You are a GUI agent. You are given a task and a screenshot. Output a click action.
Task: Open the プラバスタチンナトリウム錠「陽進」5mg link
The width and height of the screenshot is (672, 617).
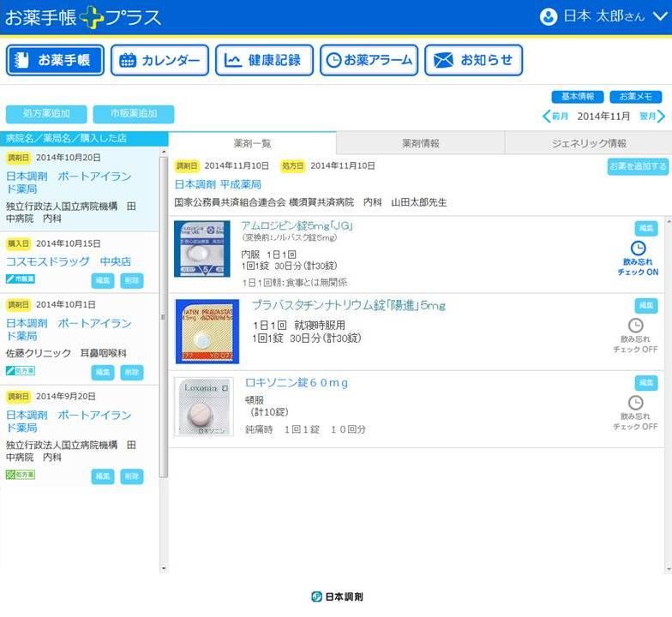[x=348, y=305]
